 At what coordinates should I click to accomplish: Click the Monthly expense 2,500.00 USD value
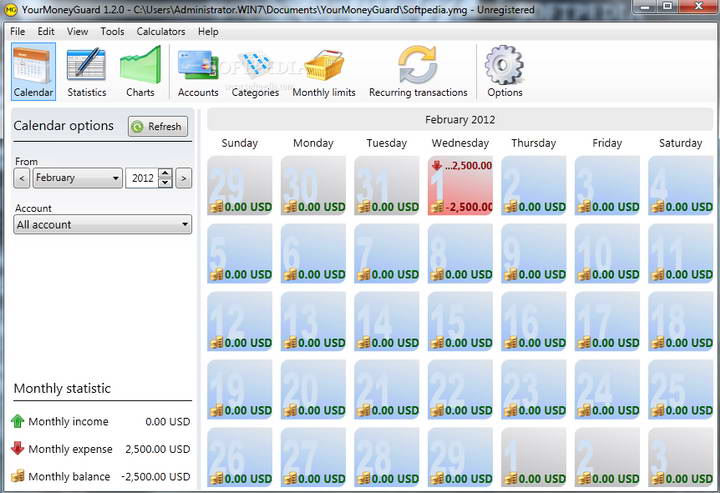tap(158, 449)
